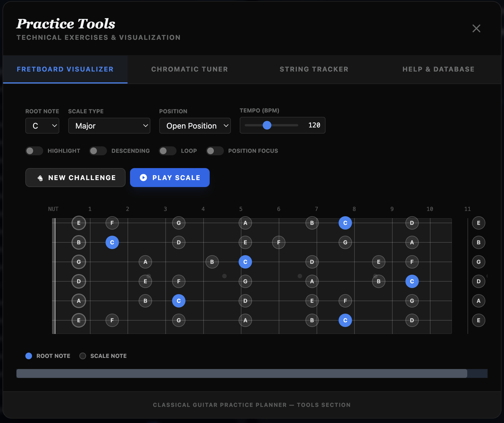The height and width of the screenshot is (423, 504).
Task: Click open low E string note marker
Action: (x=79, y=320)
